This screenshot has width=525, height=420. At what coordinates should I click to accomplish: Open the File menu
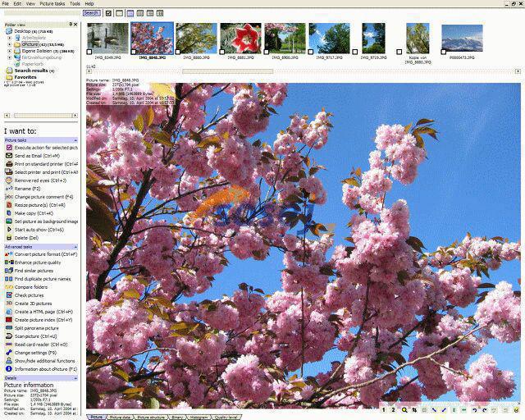pyautogui.click(x=6, y=3)
